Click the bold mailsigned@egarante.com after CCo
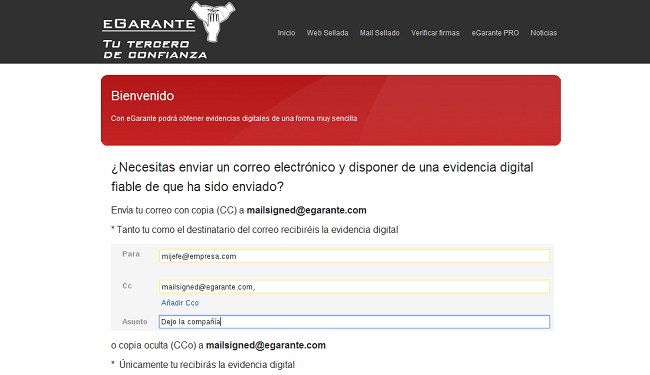Image resolution: width=650 pixels, height=375 pixels. click(266, 345)
